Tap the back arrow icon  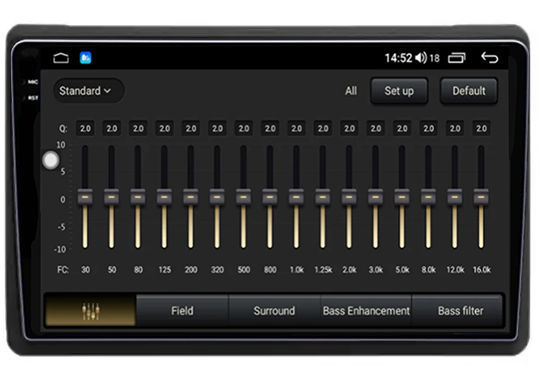click(490, 58)
